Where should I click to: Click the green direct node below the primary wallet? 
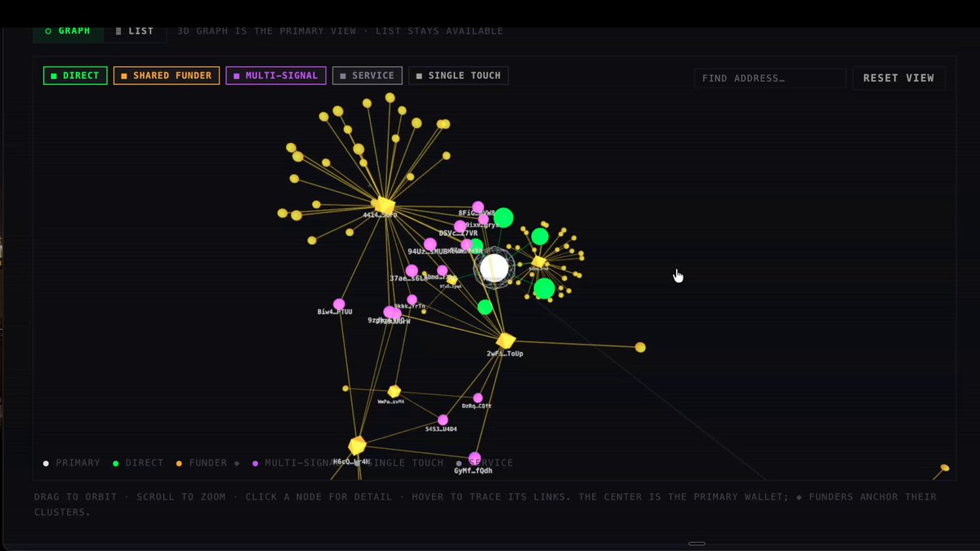[x=485, y=307]
